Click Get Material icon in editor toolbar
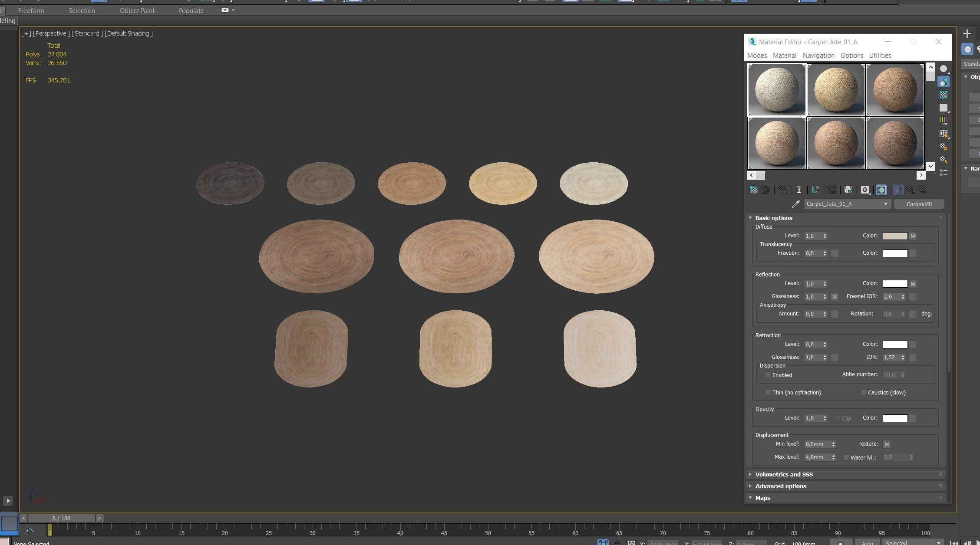 (x=753, y=190)
